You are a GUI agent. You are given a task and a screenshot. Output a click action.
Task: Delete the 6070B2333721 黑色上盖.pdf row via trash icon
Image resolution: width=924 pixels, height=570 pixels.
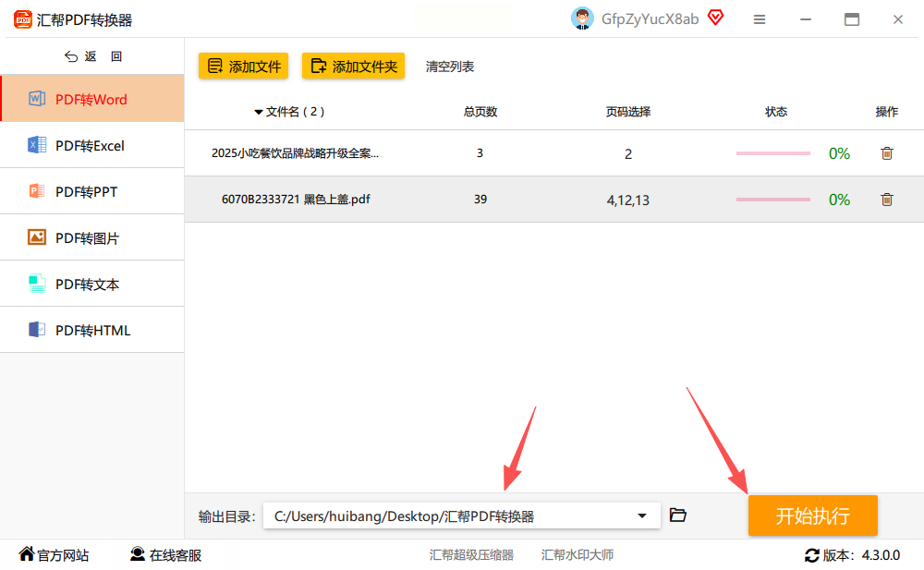[x=887, y=200]
